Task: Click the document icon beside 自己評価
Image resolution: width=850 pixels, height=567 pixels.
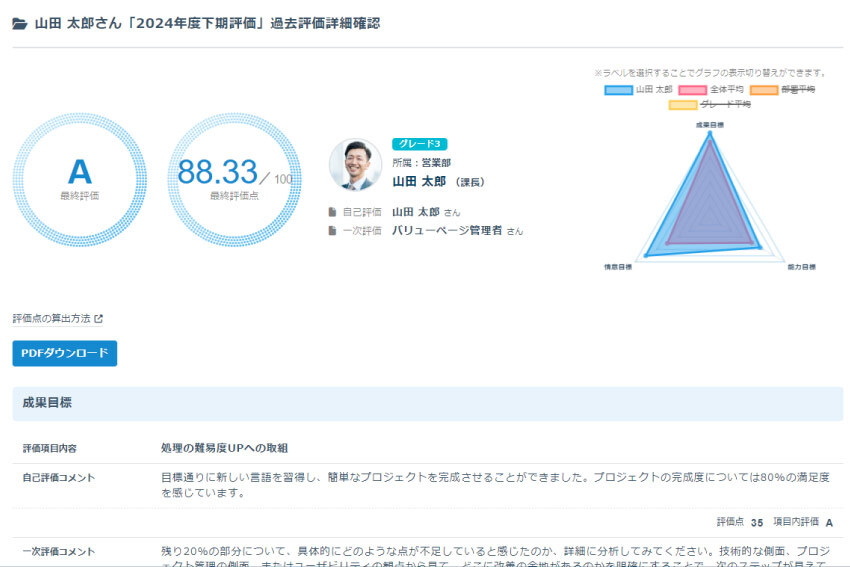Action: pos(332,212)
